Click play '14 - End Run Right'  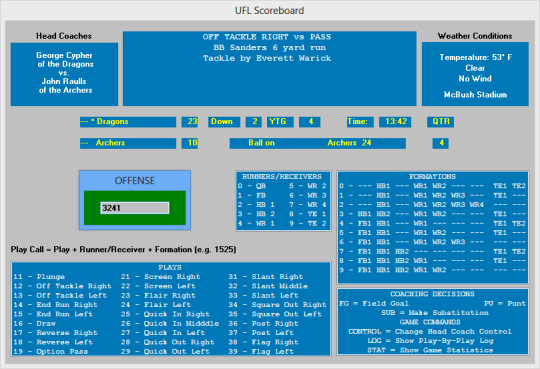click(55, 305)
